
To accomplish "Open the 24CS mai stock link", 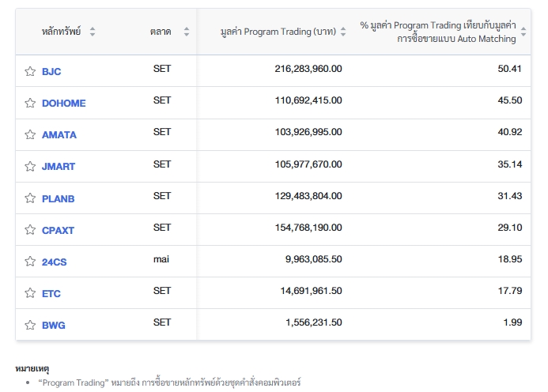I will pyautogui.click(x=55, y=262).
